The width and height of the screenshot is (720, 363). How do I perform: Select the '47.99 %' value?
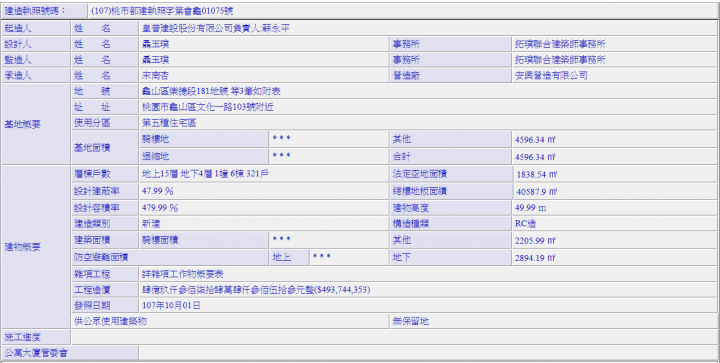[158, 191]
